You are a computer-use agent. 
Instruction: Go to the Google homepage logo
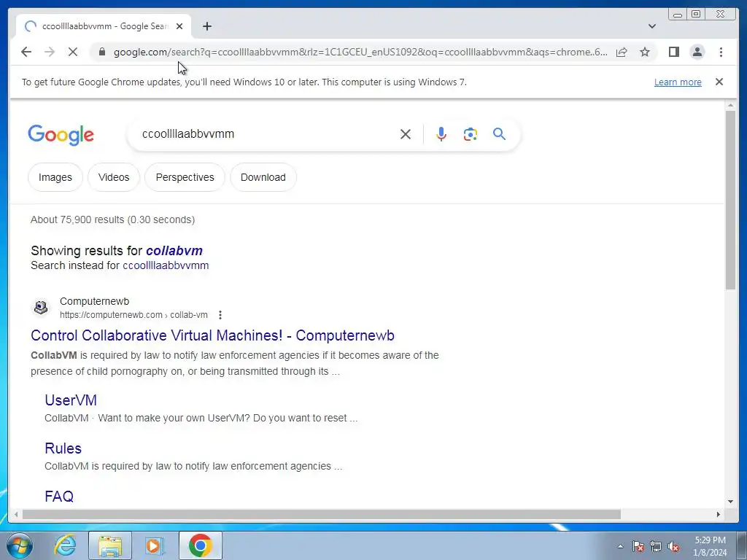(61, 135)
